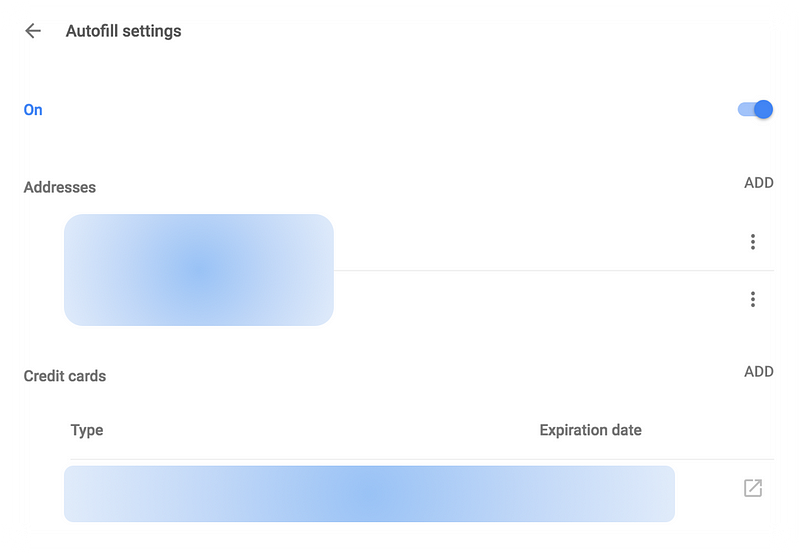Click the light blue track of the Autofill switch
800x554 pixels.
[745, 109]
